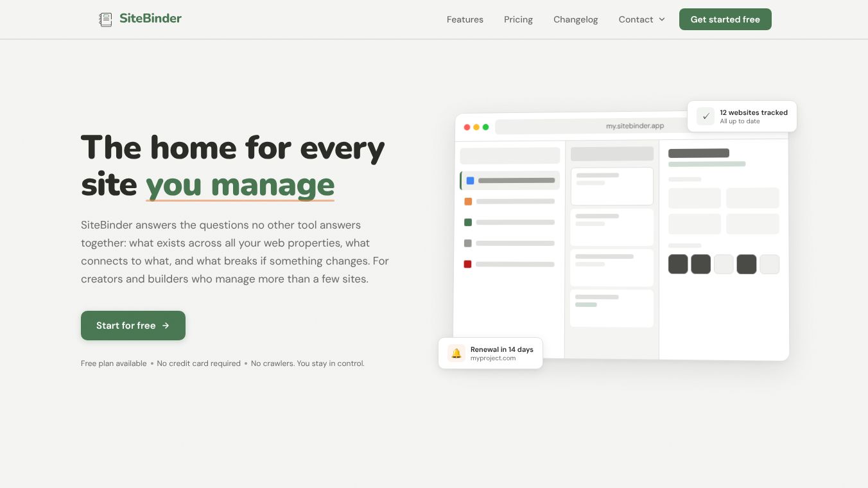Click the red window dot in mockup

coord(467,127)
